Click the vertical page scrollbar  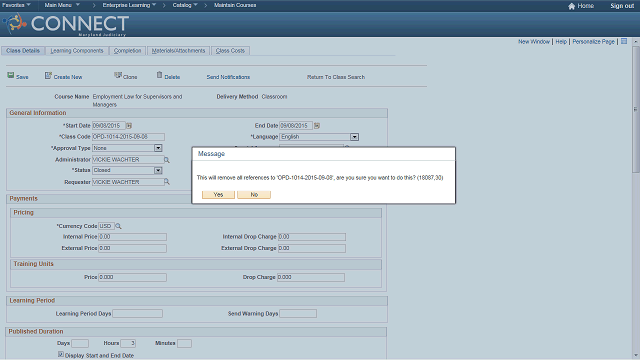pos(636,110)
